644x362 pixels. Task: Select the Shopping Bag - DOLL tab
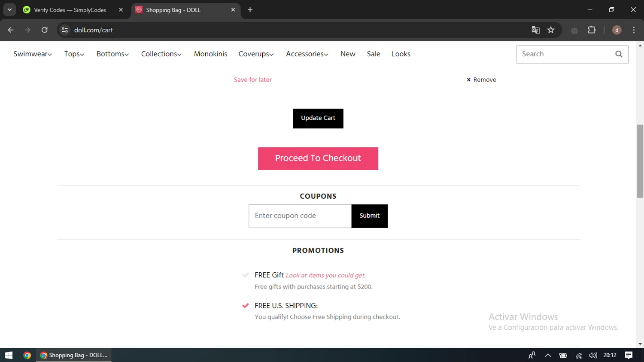[x=173, y=10]
